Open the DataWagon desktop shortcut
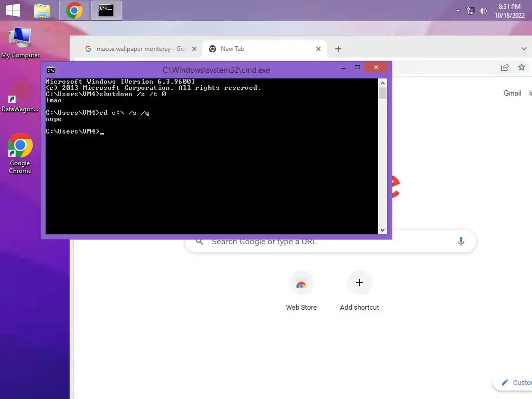 [x=20, y=96]
